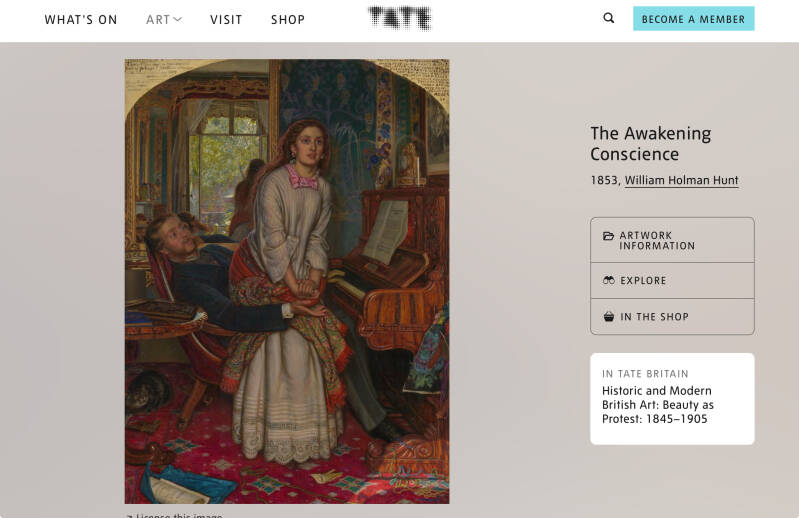
Task: Open the Shop nav item
Action: tap(288, 20)
